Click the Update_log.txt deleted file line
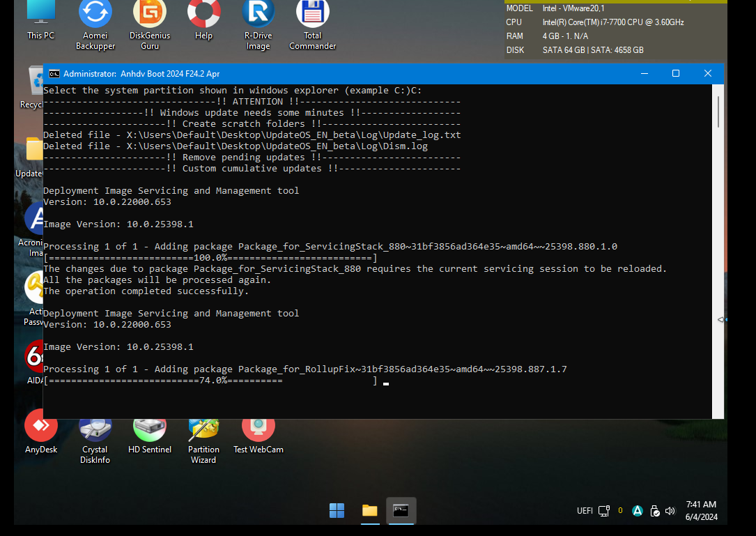756x536 pixels. click(x=252, y=135)
